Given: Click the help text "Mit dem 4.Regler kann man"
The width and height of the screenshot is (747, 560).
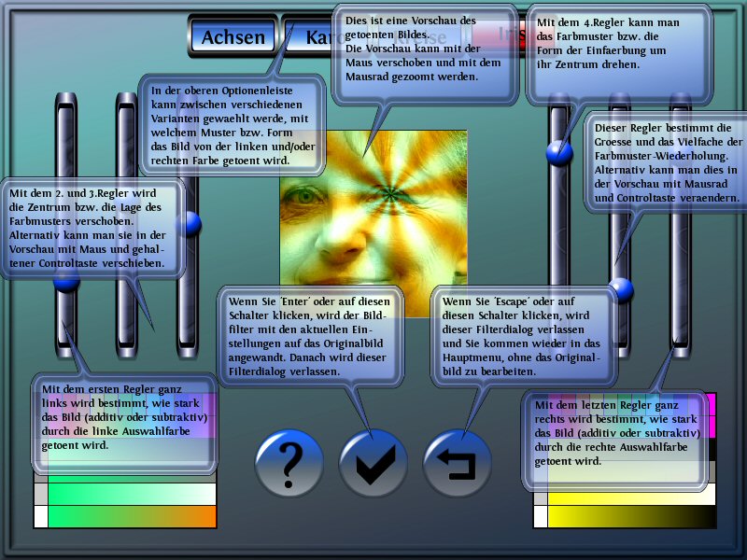Looking at the screenshot, I should click(608, 22).
